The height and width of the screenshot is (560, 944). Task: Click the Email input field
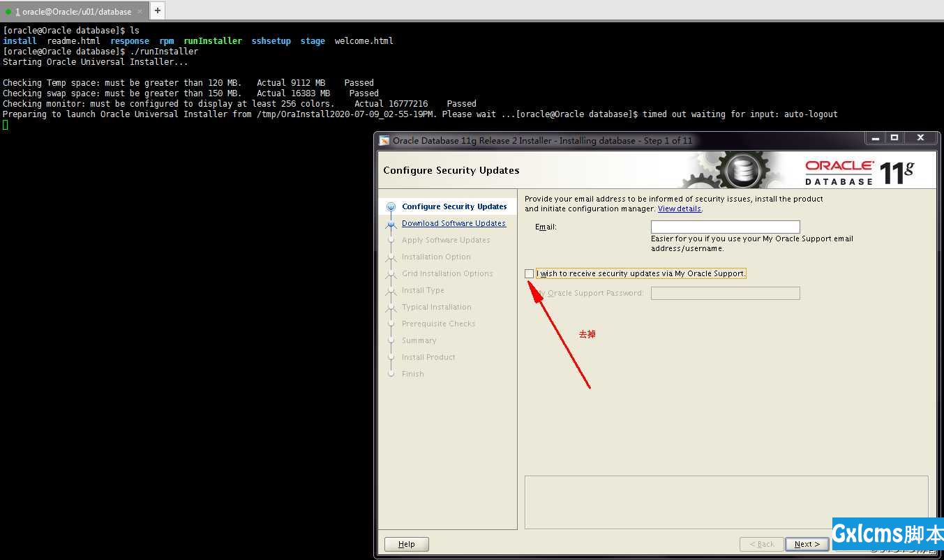coord(725,227)
